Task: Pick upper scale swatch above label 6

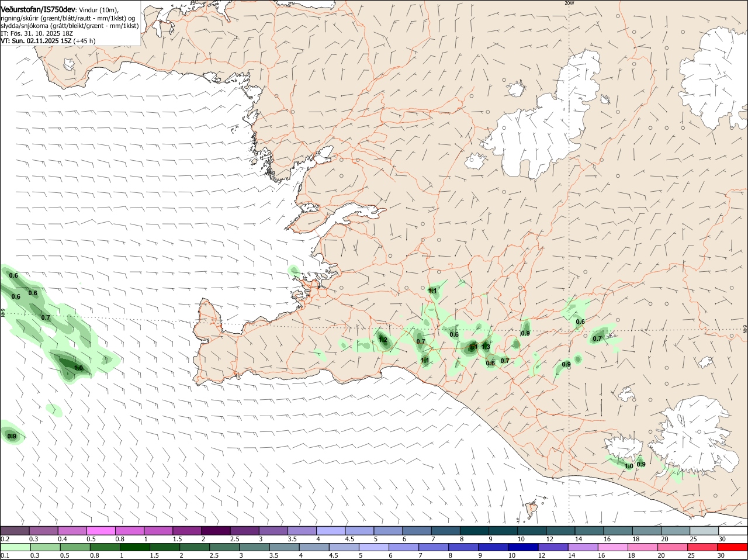Action: tap(417, 530)
